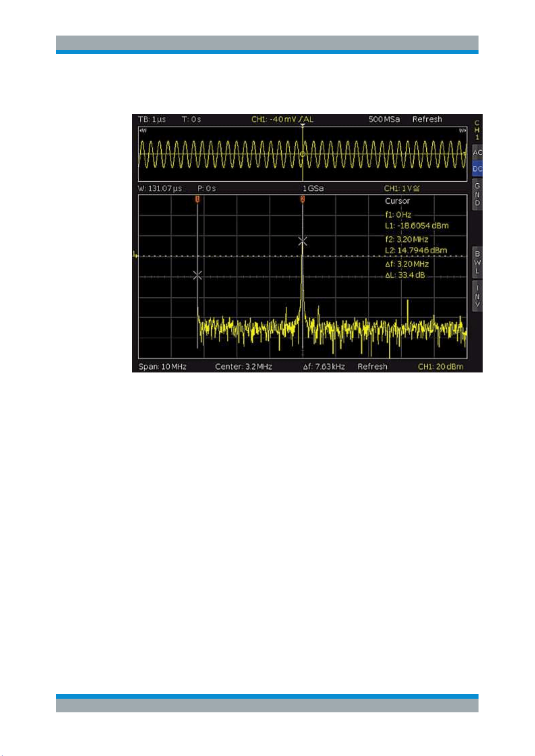Click the channel 1 ground level arrow

tap(135, 255)
